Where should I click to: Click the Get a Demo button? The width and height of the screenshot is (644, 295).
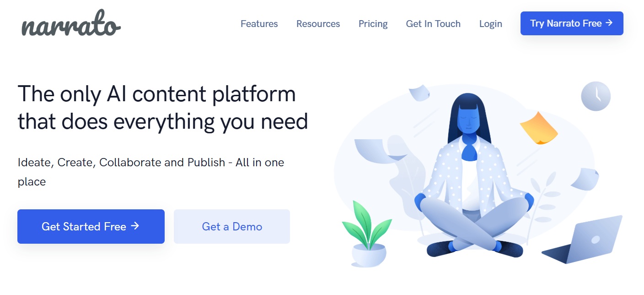click(x=232, y=226)
